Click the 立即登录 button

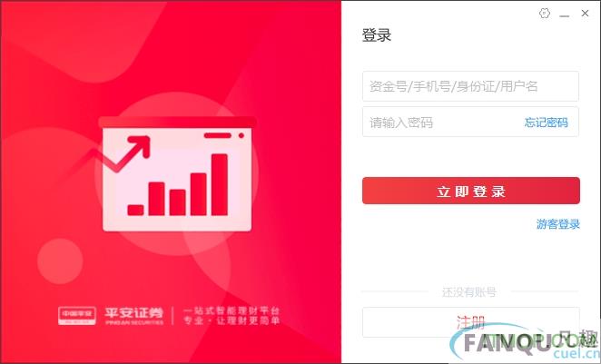pos(470,191)
